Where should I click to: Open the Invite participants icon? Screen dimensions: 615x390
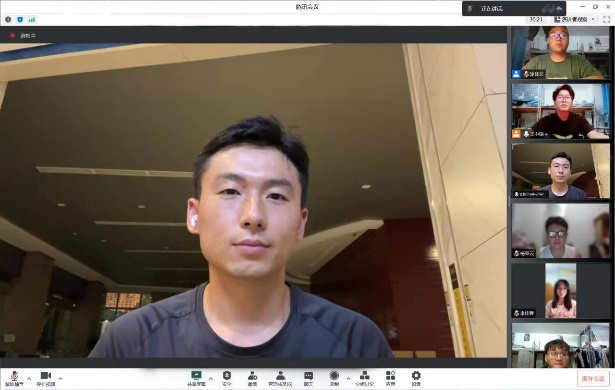[252, 378]
